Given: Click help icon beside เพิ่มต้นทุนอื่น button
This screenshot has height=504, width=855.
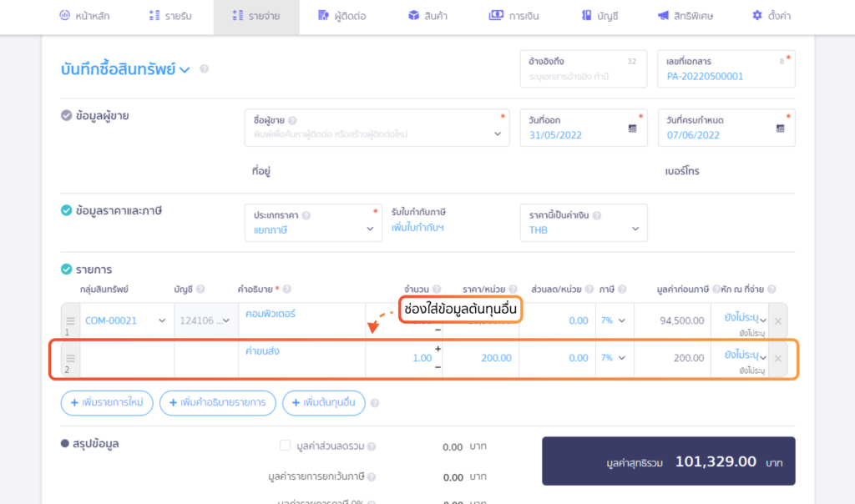Looking at the screenshot, I should click(375, 403).
